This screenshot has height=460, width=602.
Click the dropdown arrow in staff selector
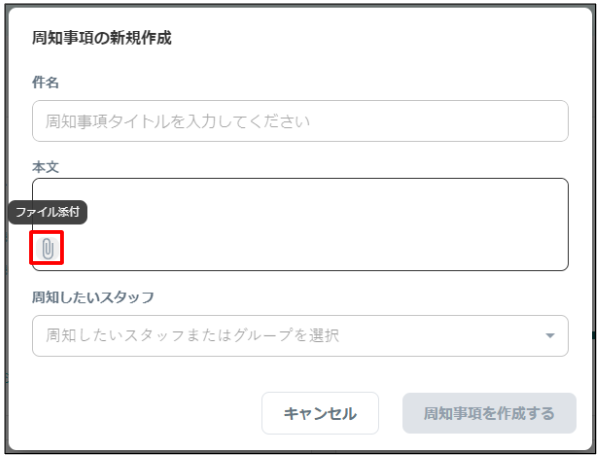550,336
